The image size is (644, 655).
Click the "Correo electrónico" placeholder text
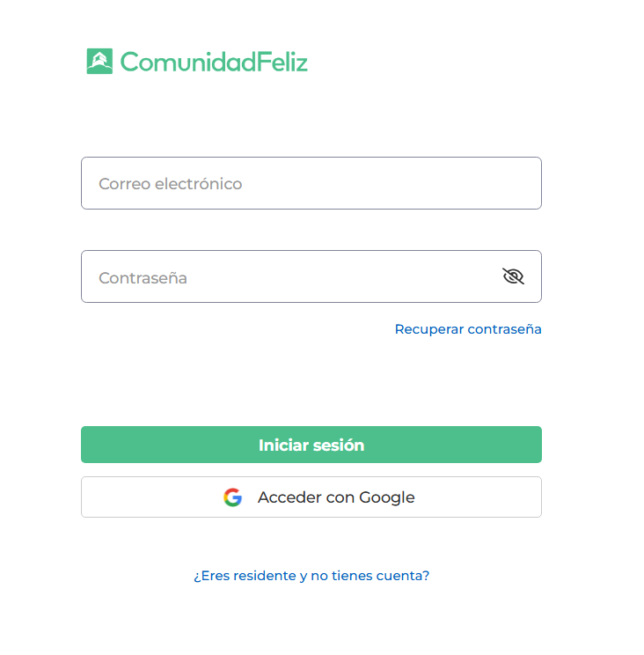point(170,184)
